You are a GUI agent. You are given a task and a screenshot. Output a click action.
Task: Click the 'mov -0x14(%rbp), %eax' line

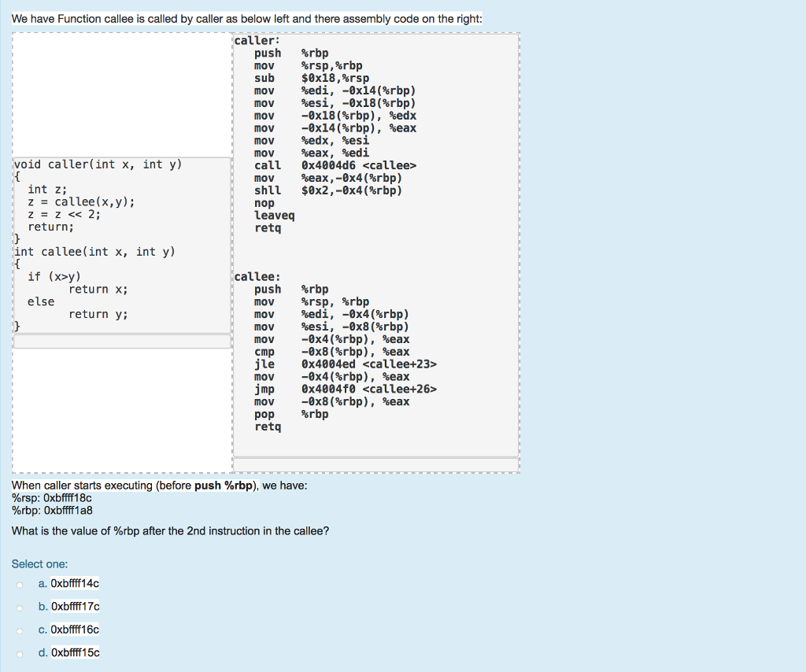pos(335,128)
